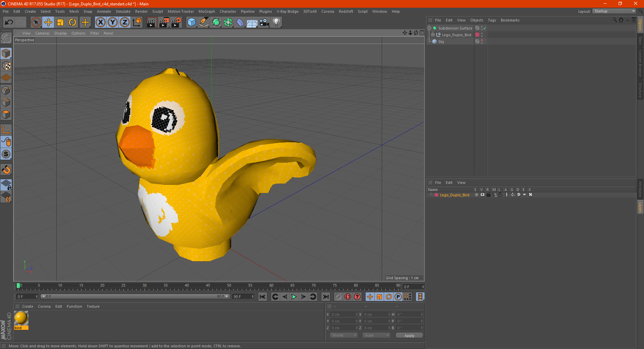Select the bird material thumbnail
The height and width of the screenshot is (349, 644).
coord(21,318)
